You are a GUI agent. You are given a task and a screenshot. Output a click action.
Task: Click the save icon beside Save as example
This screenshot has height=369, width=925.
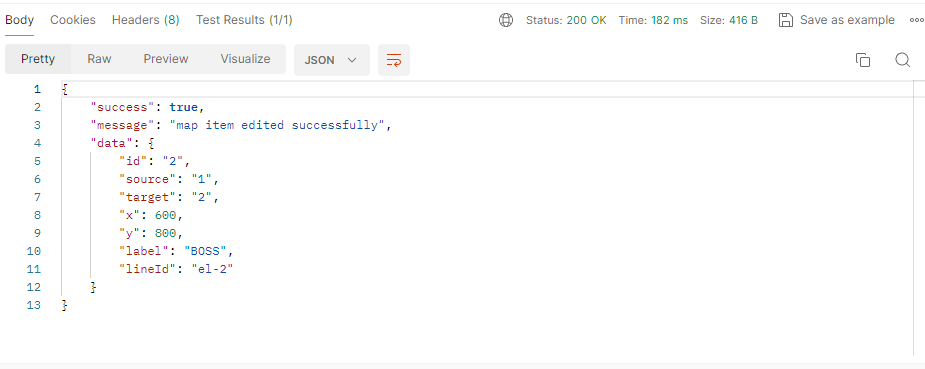(785, 20)
